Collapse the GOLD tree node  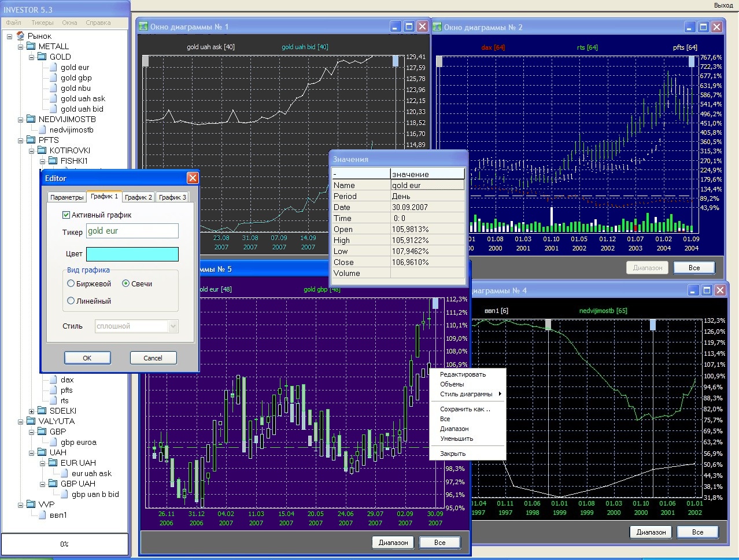pyautogui.click(x=32, y=57)
